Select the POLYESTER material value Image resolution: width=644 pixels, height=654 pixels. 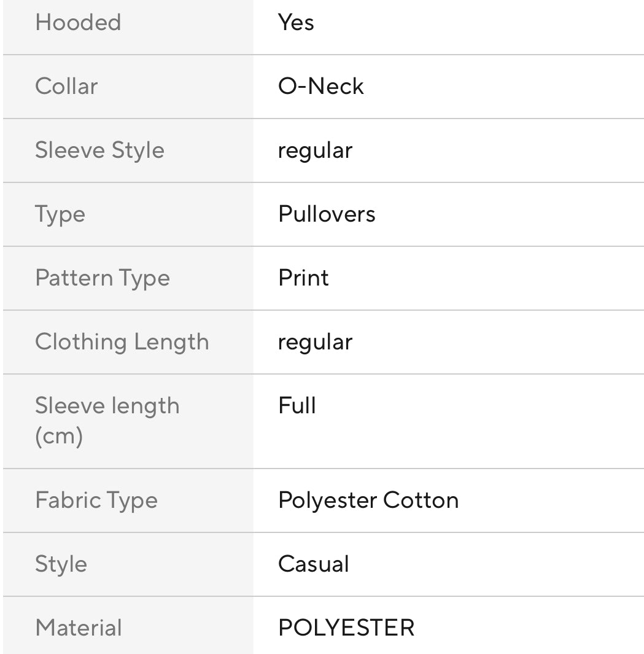(346, 628)
